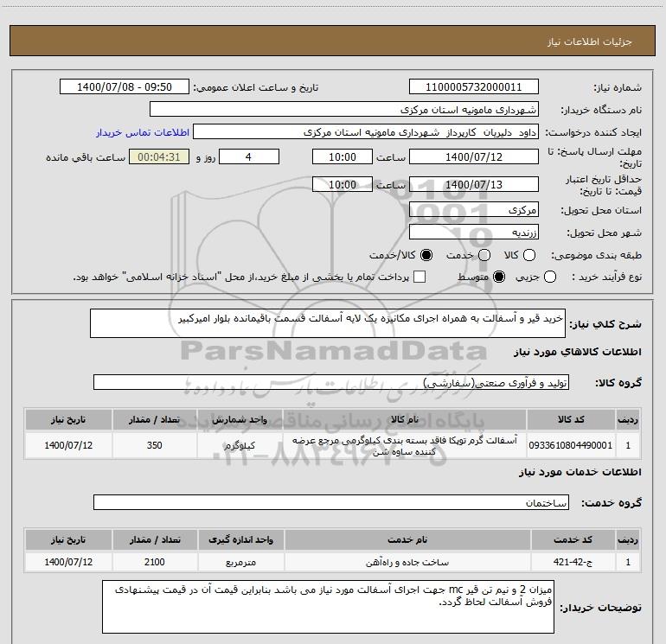Click the جزئیات اطلاعات نیاز header title
666x644 pixels.
tap(590, 41)
